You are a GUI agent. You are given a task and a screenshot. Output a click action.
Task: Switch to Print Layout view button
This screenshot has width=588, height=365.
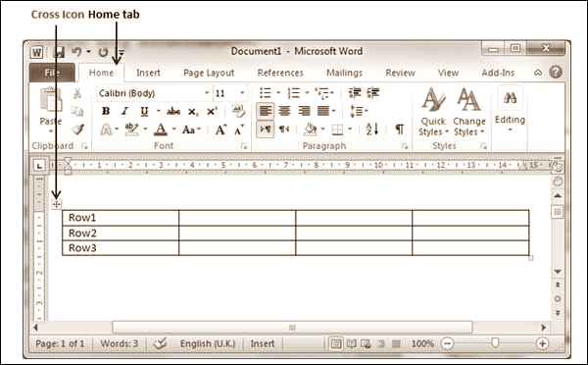[336, 343]
